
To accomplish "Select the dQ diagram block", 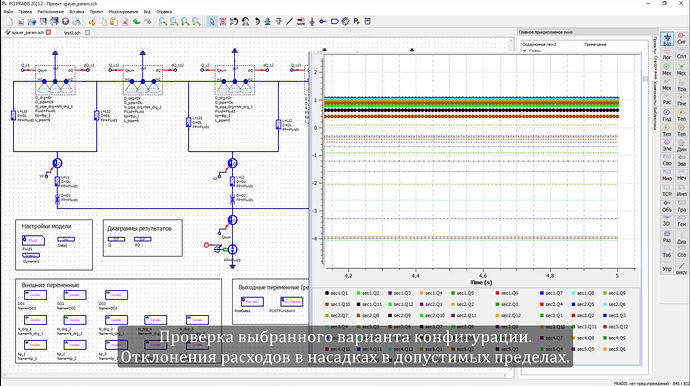I will click(143, 239).
